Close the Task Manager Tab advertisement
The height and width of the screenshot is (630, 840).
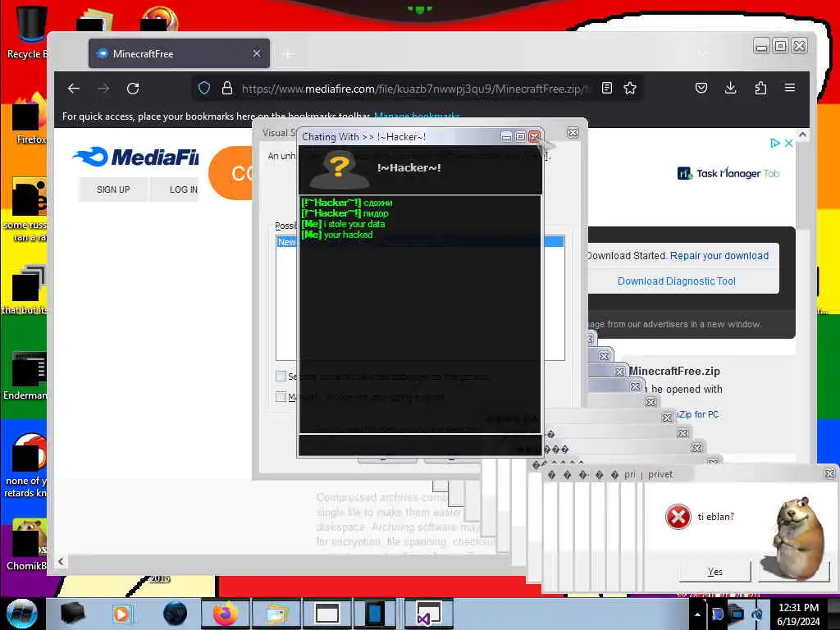(788, 143)
